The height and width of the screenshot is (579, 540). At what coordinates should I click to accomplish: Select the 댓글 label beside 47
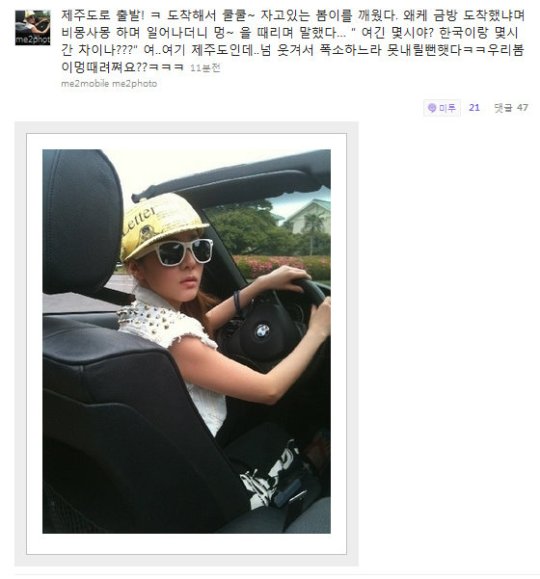503,108
